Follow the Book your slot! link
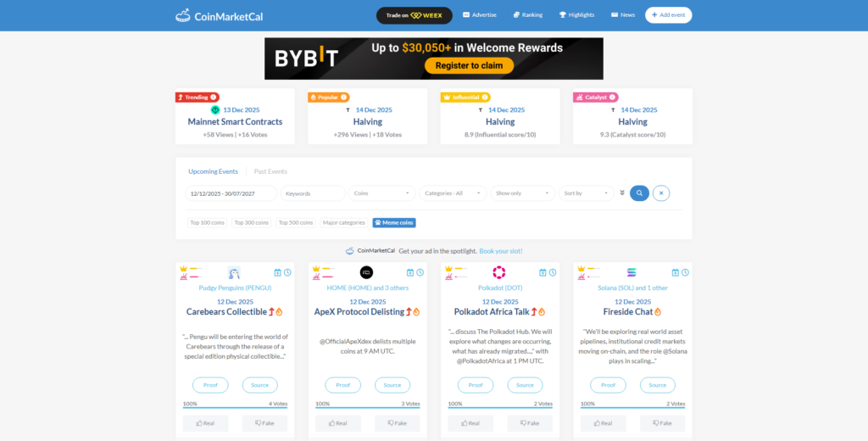Image resolution: width=868 pixels, height=441 pixels. point(501,251)
